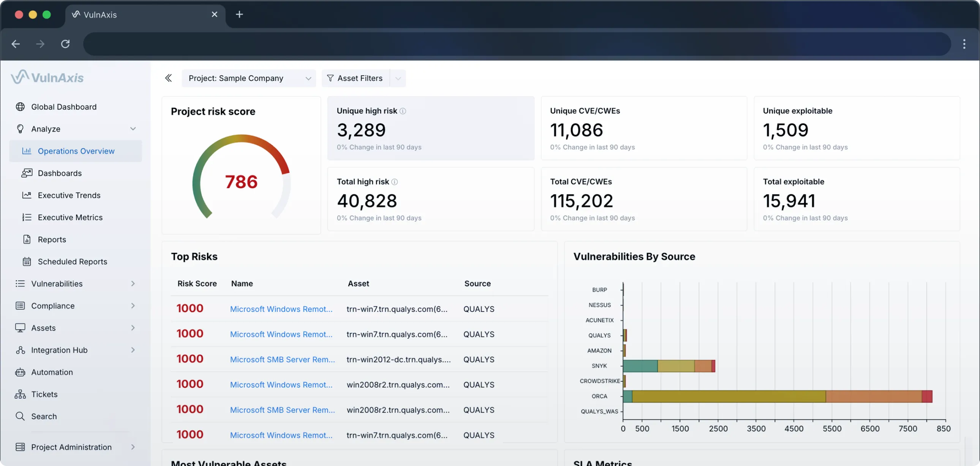The image size is (980, 466).
Task: Click the Integration Hub nodes icon
Action: pos(20,350)
